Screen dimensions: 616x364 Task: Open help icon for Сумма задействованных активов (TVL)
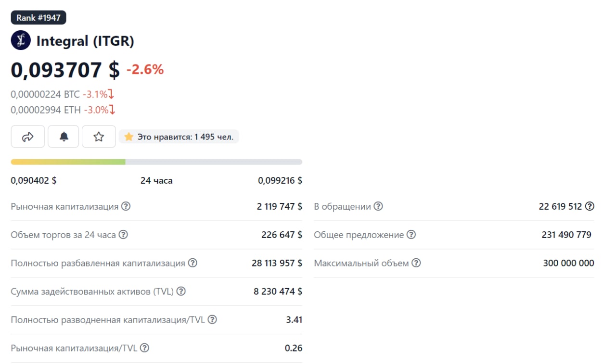coord(181,291)
